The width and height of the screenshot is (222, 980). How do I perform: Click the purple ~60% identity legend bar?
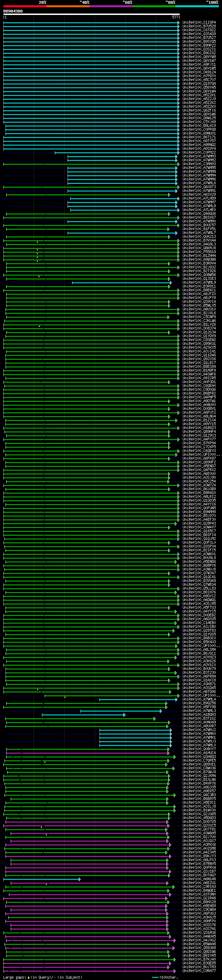coord(111,6)
